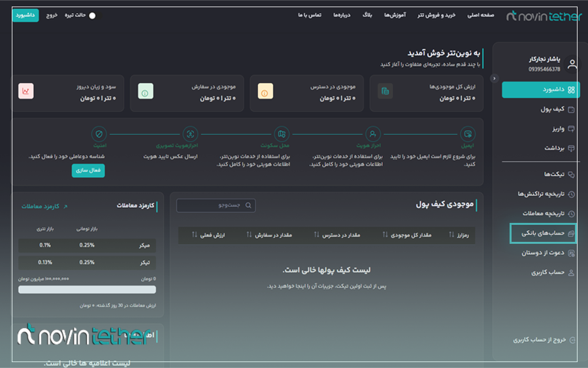Open آموزش‌ها tutorials in top navigation
Screen dimensions: 588x368
point(395,15)
